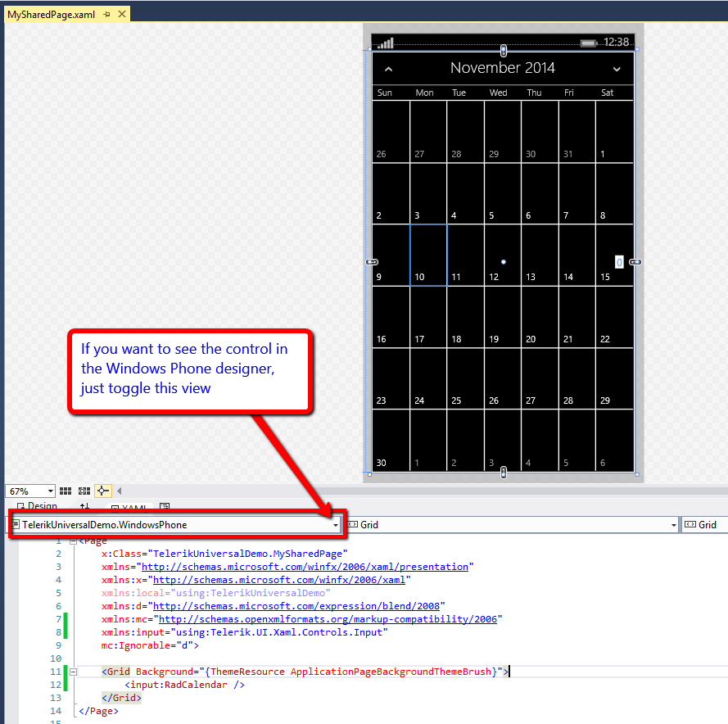This screenshot has height=724, width=728.
Task: Open the middle Grid element dropdown
Action: coord(674,525)
